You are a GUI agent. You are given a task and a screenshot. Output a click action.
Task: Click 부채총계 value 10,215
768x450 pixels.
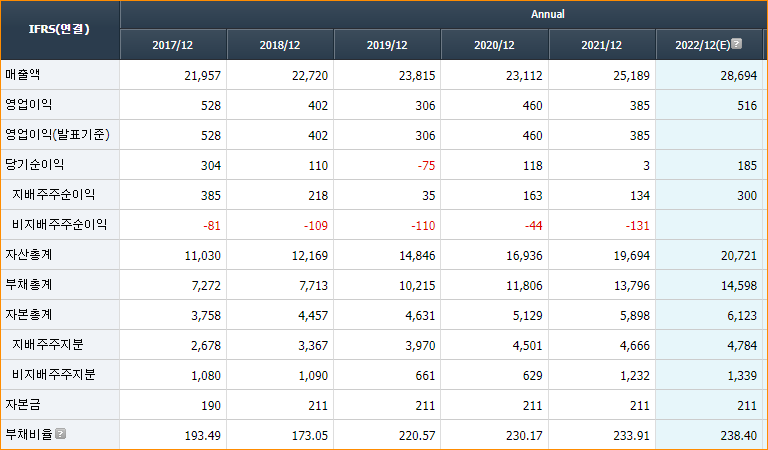click(x=417, y=286)
